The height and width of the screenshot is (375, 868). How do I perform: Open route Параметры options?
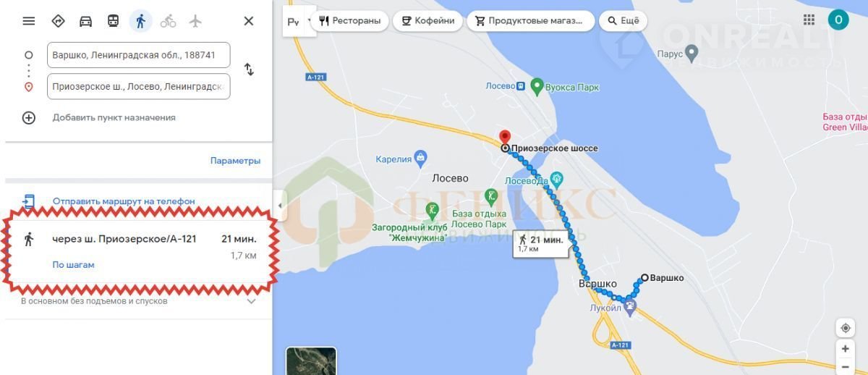pos(235,161)
